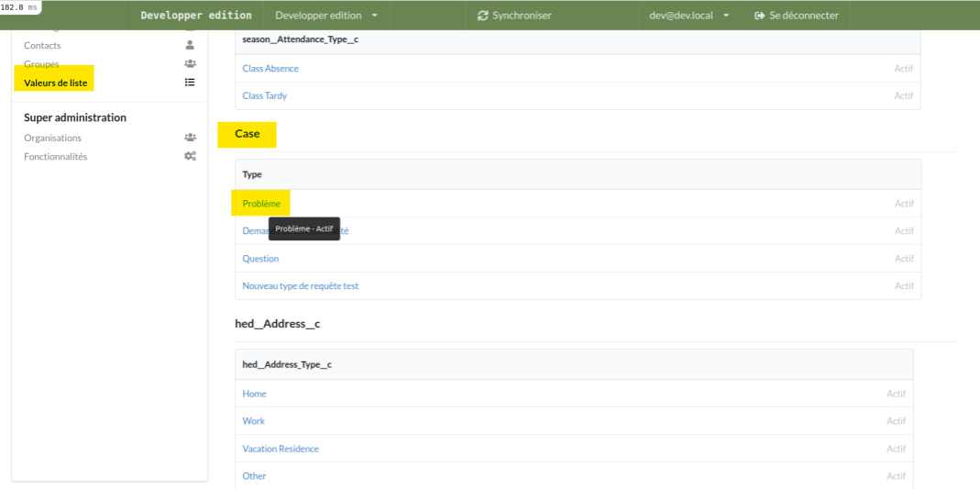This screenshot has height=489, width=980.
Task: Click the list icon beside Valeurs de liste
Action: point(190,83)
